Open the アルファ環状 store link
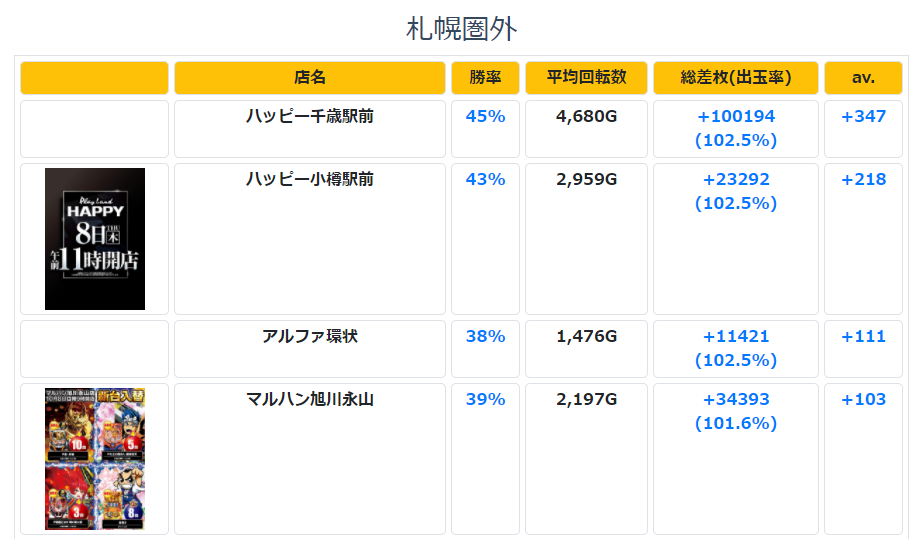This screenshot has height=539, width=918. click(310, 336)
